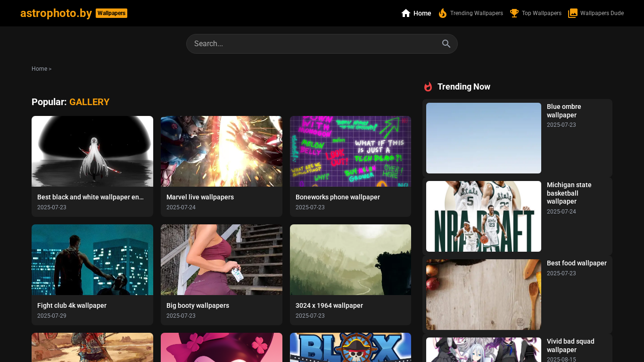Open Michigan state basketball trending thumbnail
This screenshot has height=362, width=644.
point(484,216)
